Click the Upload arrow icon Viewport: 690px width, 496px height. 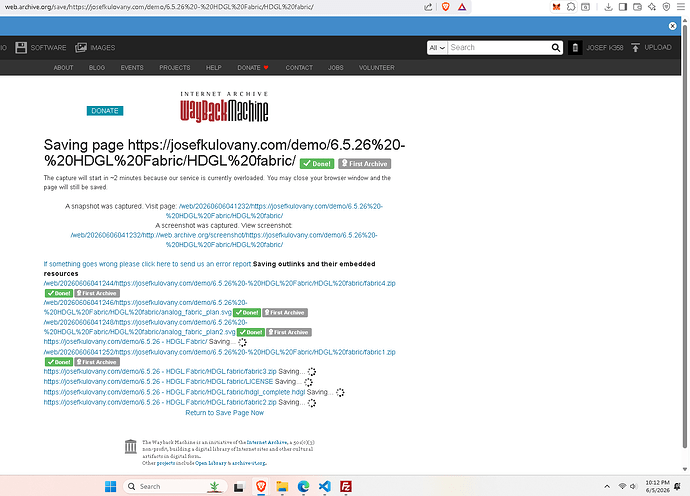(x=635, y=48)
